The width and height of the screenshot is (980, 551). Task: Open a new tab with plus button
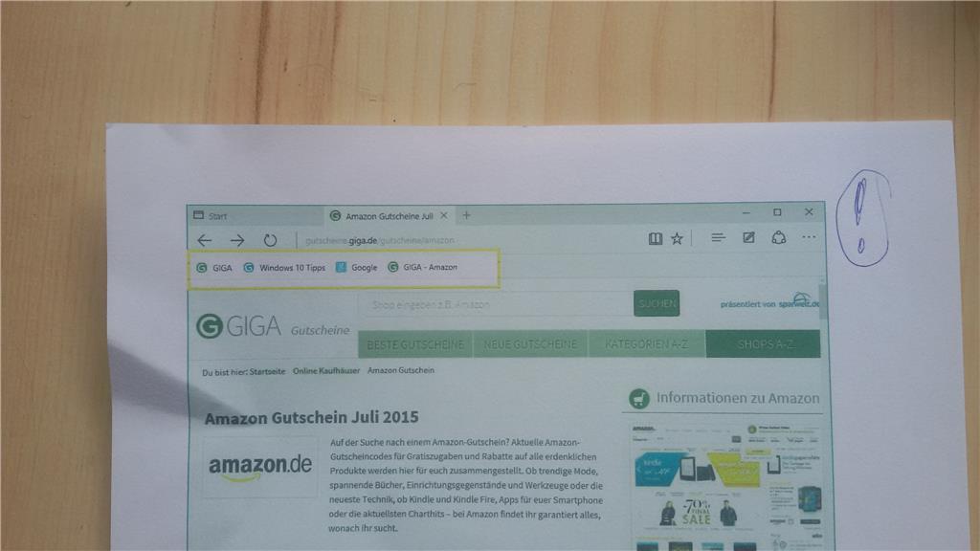pos(466,215)
